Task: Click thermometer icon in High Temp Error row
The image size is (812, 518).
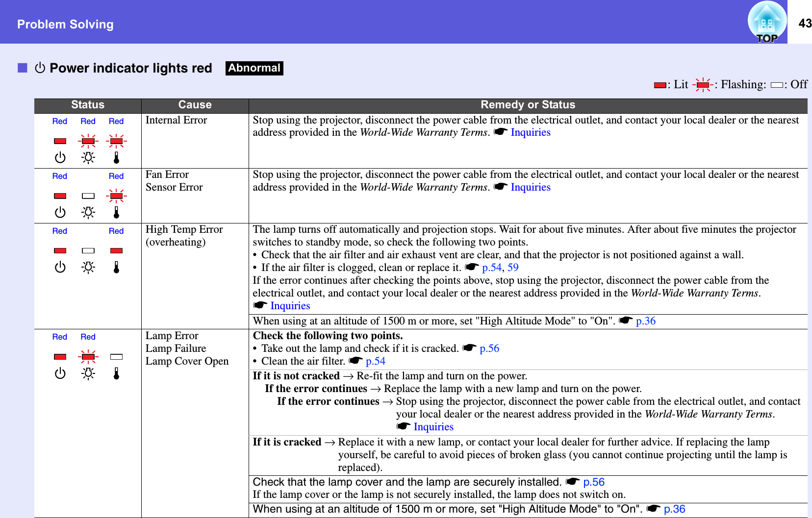Action: click(x=116, y=268)
